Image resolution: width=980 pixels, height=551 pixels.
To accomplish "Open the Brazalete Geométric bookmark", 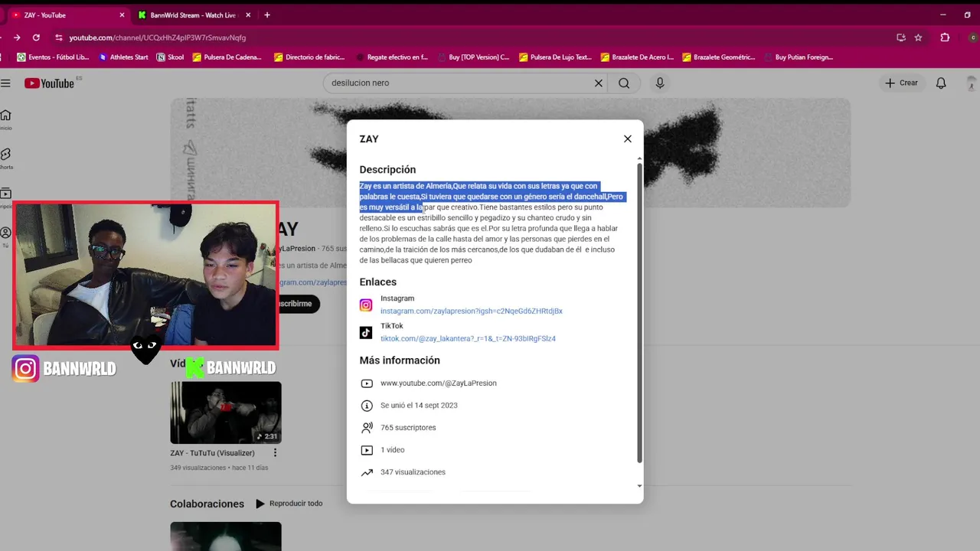I will (719, 57).
